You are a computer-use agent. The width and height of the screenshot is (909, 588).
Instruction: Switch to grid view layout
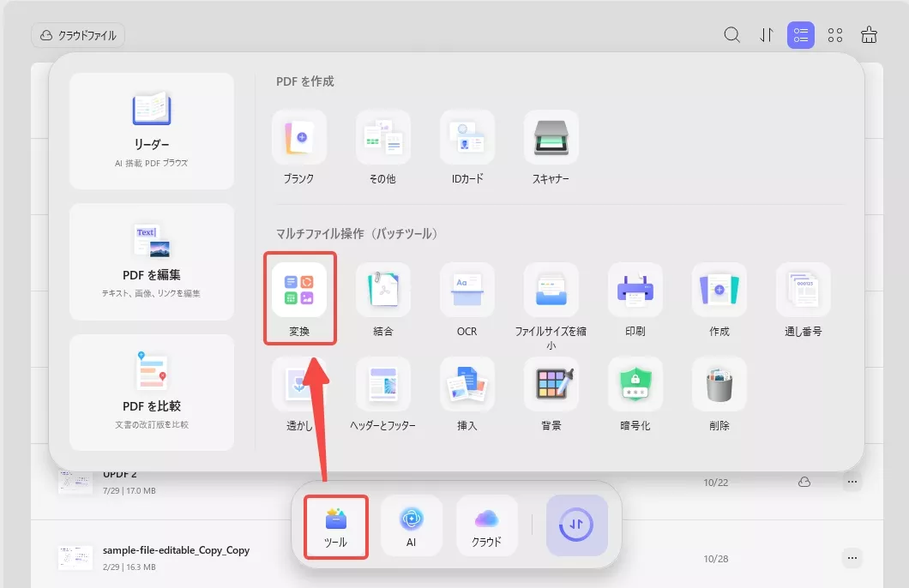(x=834, y=35)
